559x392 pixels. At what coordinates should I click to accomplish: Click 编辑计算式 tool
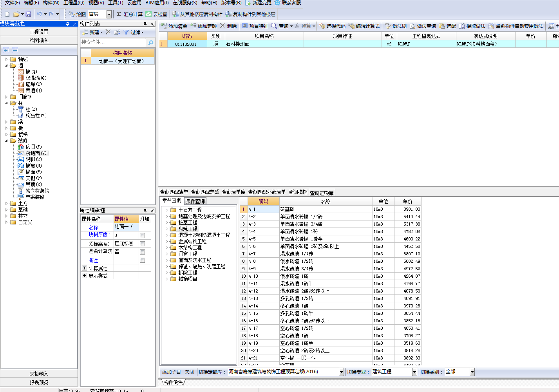tap(364, 26)
